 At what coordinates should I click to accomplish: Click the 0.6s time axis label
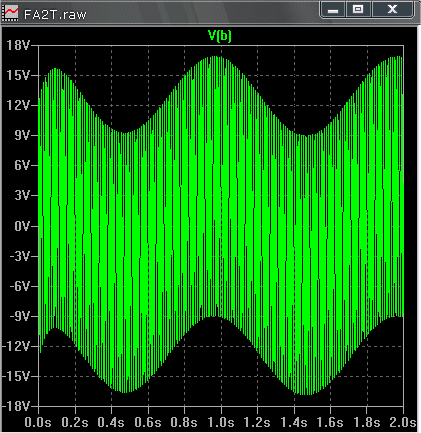[x=148, y=423]
